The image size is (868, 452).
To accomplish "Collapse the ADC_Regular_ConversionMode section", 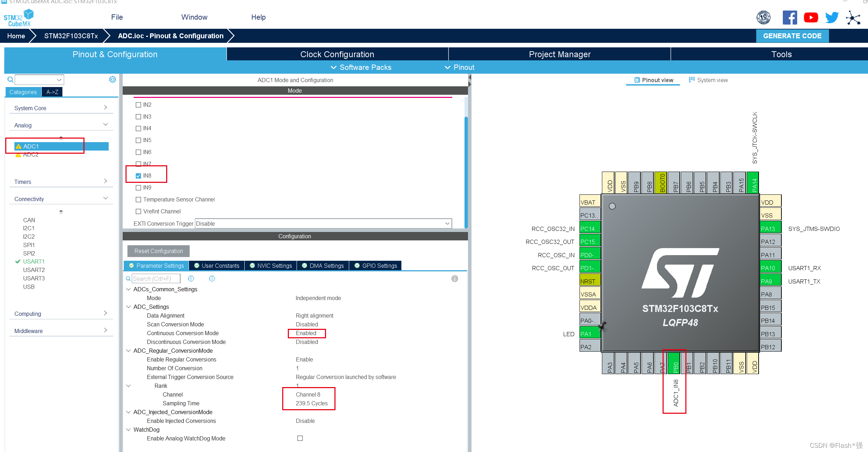I will pos(128,351).
